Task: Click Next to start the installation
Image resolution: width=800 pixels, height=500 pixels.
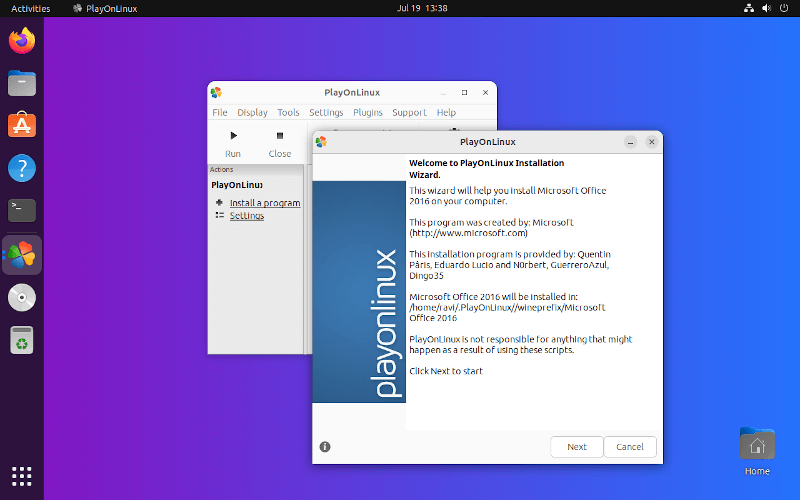Action: [577, 447]
